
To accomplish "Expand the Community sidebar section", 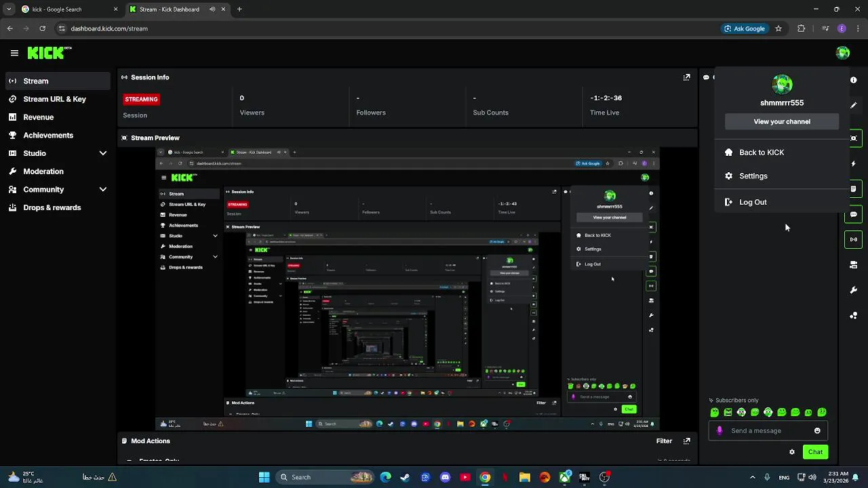I will point(103,190).
